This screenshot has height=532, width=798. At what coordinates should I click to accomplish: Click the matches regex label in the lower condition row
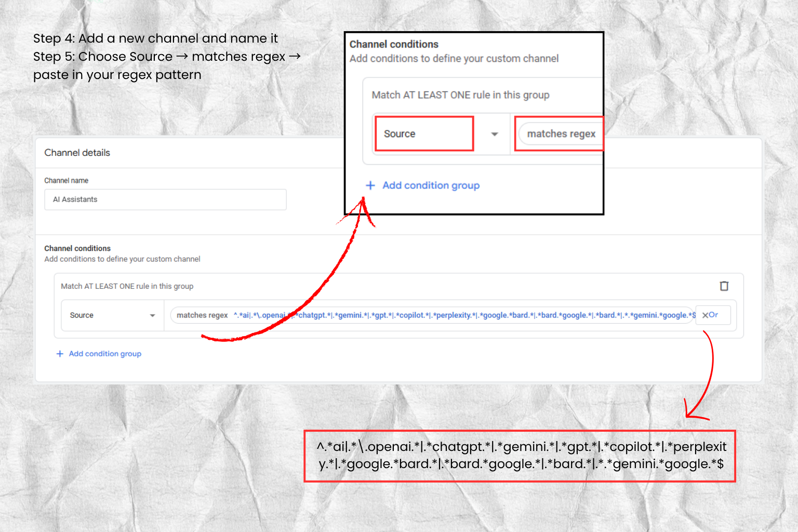(x=202, y=315)
